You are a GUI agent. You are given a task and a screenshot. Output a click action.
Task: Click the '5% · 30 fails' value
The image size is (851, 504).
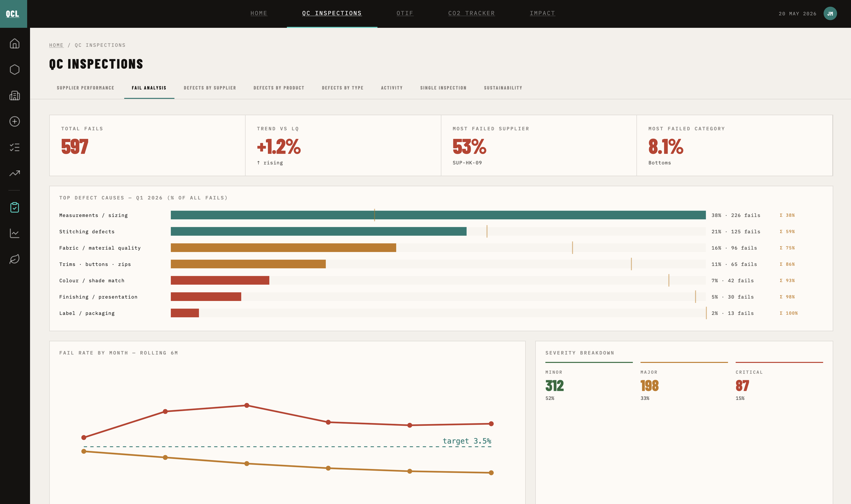click(732, 297)
